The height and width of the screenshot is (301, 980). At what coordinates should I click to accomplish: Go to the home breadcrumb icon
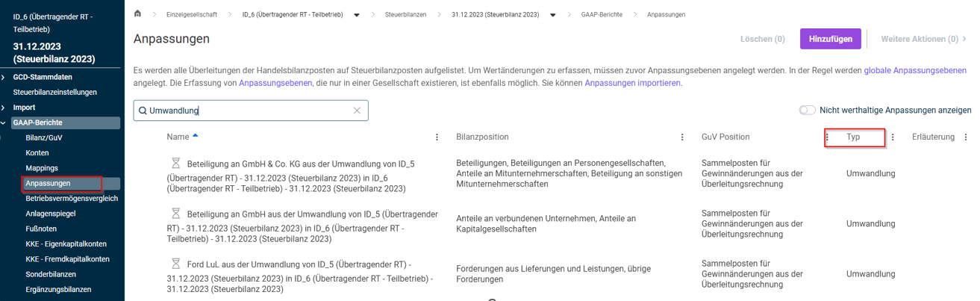tap(137, 14)
